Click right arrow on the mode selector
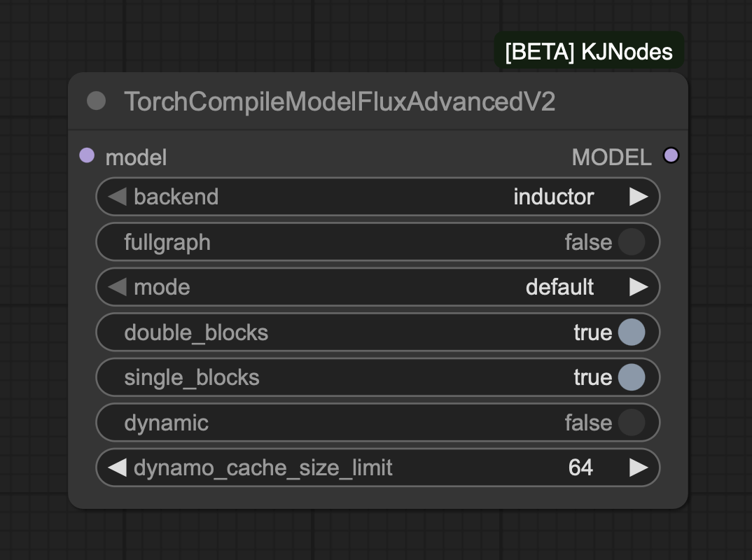The width and height of the screenshot is (752, 560). [639, 287]
